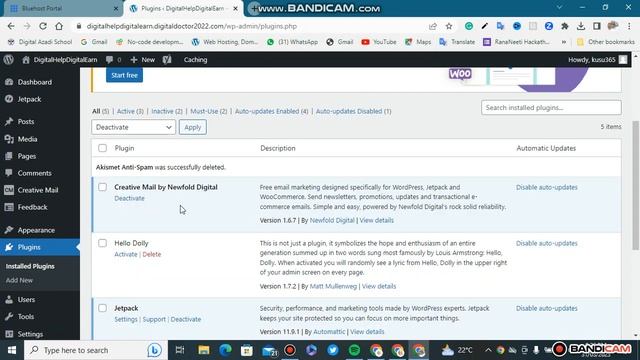
Task: Filter by Auto-updates Disabled
Action: (x=353, y=111)
